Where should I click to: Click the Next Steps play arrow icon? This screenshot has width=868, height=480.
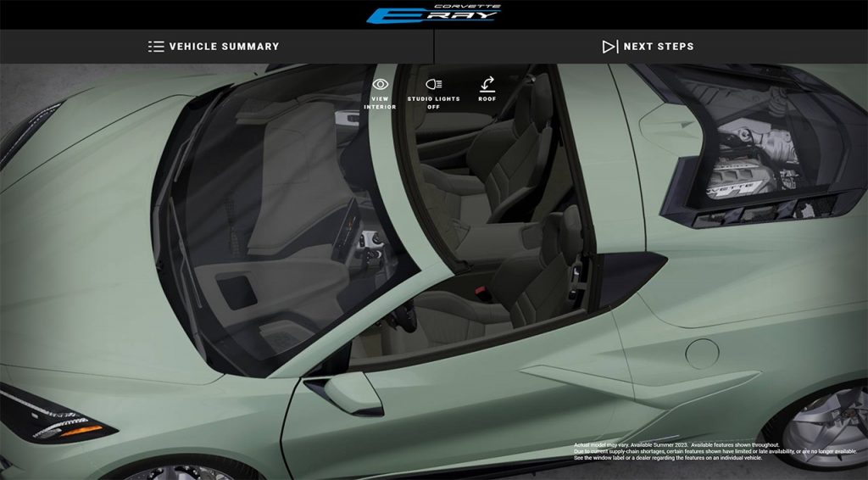pos(609,47)
